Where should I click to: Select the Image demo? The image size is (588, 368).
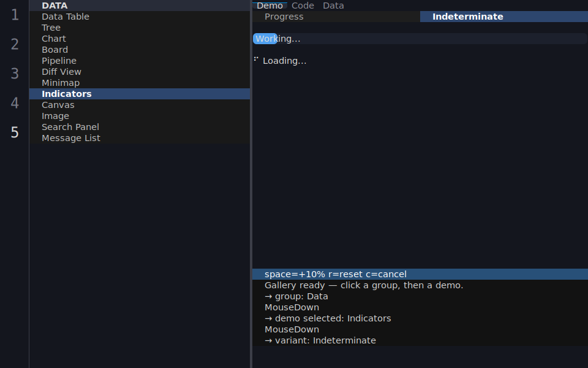[140, 116]
